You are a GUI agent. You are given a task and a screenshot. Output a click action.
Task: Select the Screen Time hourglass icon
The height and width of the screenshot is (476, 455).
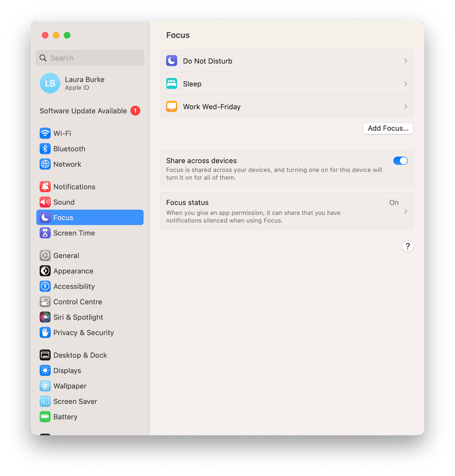click(45, 233)
